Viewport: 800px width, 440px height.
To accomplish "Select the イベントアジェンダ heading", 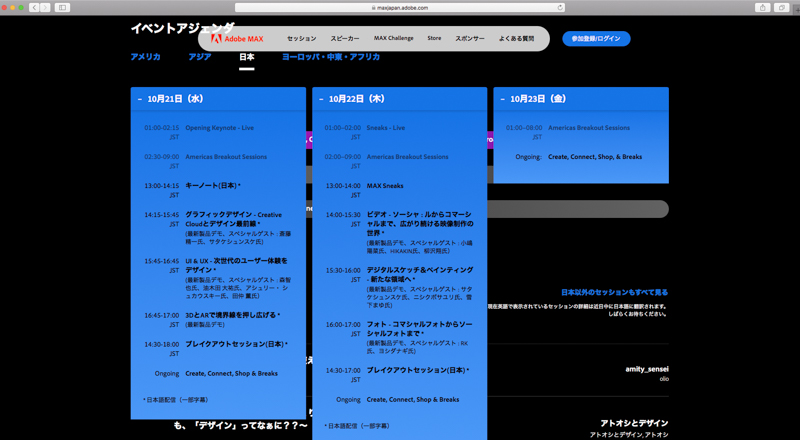I will [x=182, y=28].
